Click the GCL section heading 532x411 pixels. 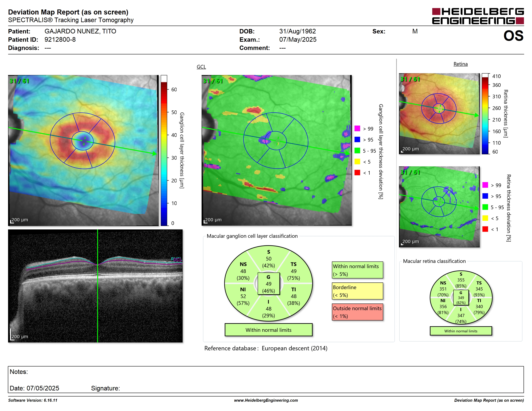(x=201, y=67)
